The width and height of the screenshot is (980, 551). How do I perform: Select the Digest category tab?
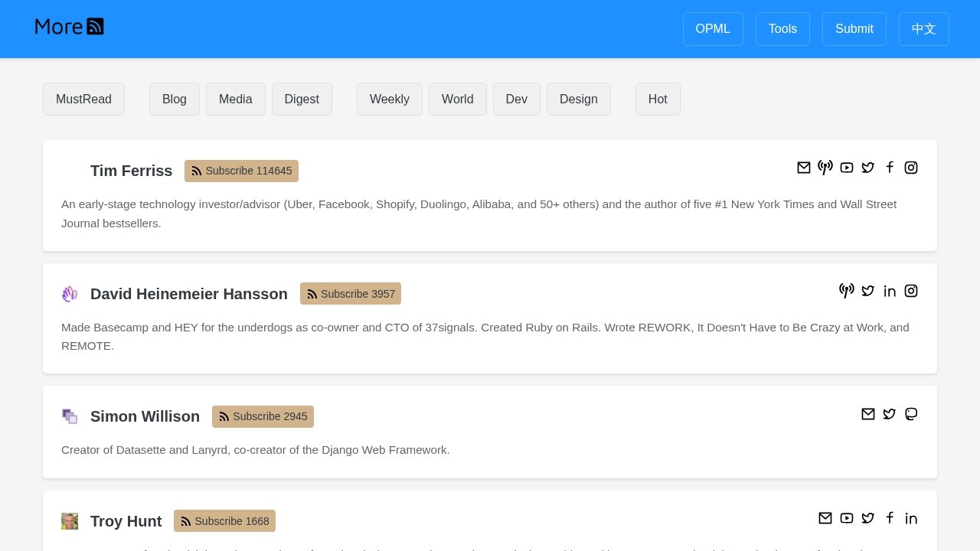click(x=302, y=99)
